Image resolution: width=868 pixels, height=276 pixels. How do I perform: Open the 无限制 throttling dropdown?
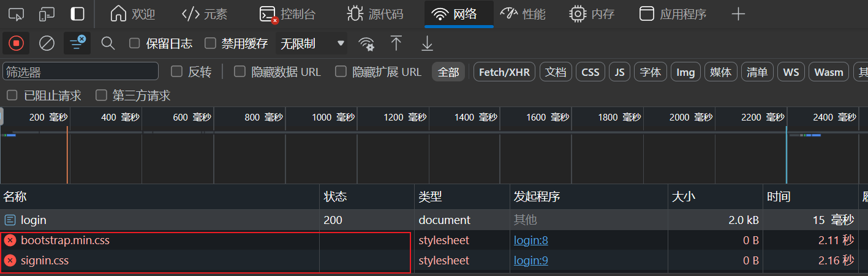312,43
